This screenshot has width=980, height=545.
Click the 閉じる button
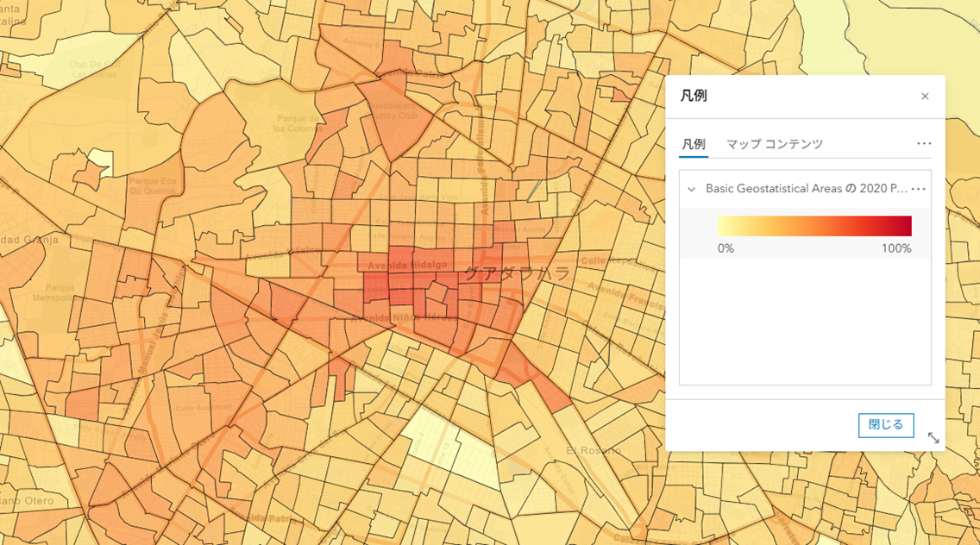886,425
